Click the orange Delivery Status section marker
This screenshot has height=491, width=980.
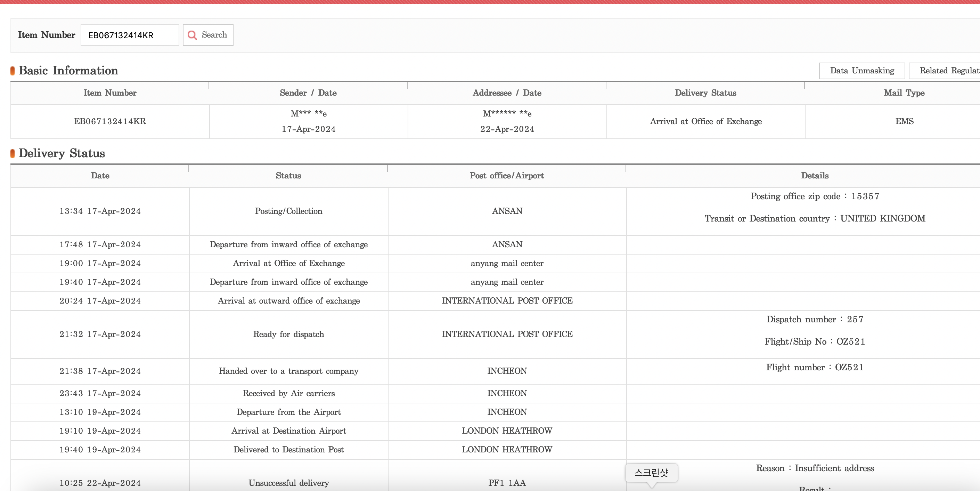point(13,153)
